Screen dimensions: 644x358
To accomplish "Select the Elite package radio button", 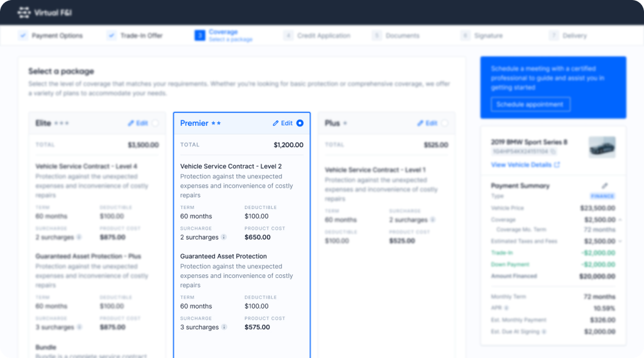I will point(155,123).
